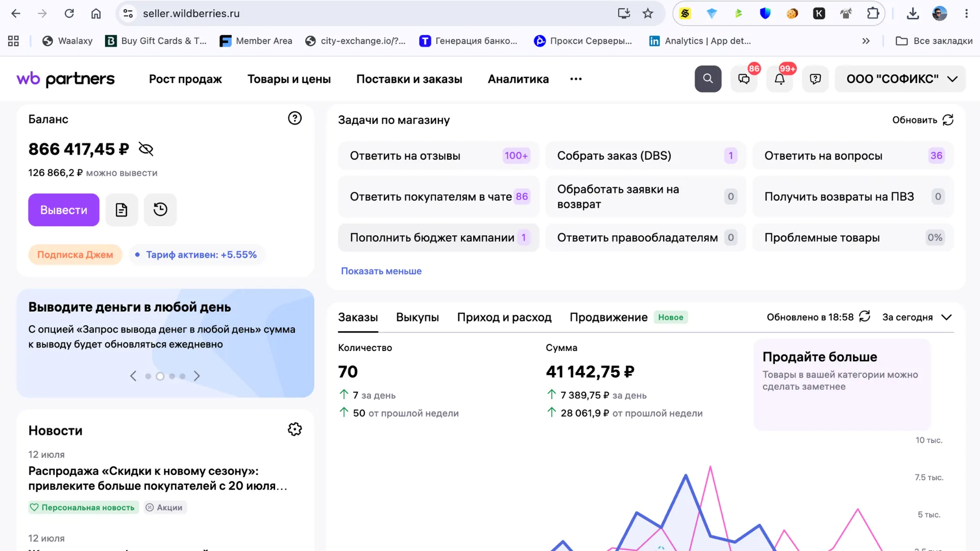Open site information icon in address bar
The width and height of the screenshot is (980, 551).
point(128,14)
